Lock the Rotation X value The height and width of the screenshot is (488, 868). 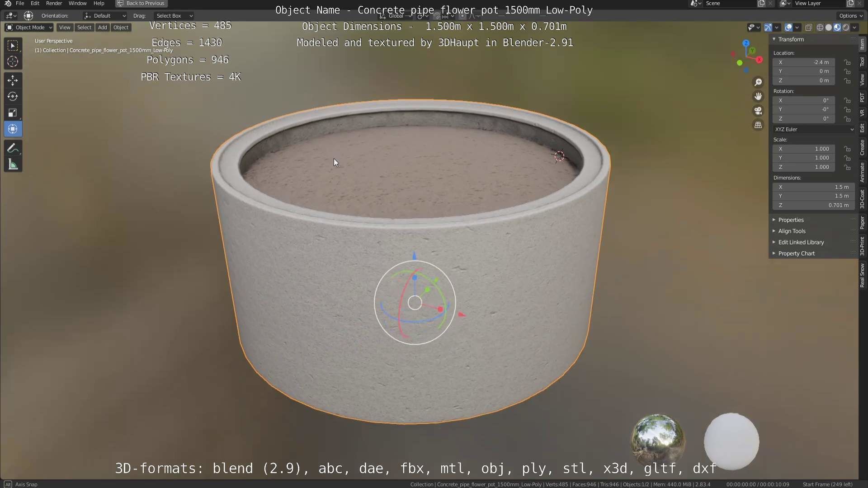(x=847, y=100)
